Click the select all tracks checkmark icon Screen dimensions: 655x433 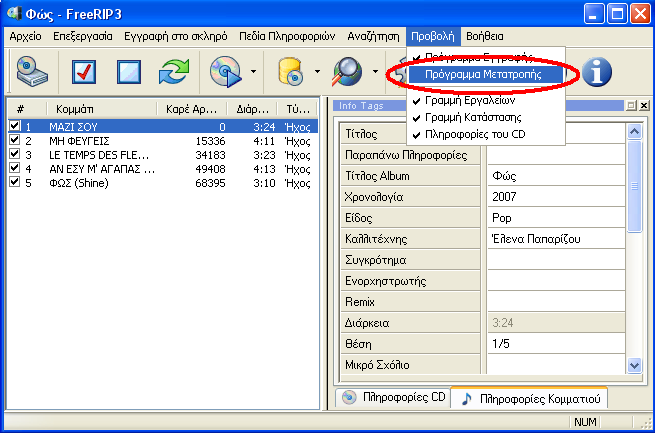point(84,72)
